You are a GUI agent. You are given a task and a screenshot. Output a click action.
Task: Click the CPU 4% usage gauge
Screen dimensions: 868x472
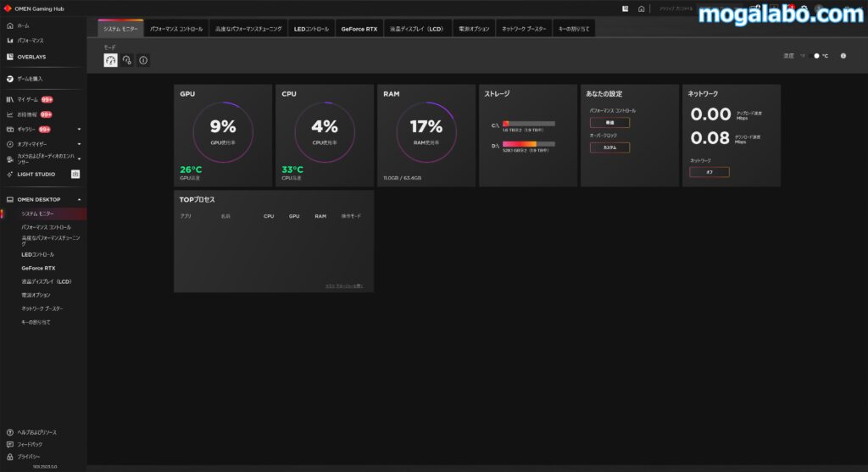click(x=325, y=132)
